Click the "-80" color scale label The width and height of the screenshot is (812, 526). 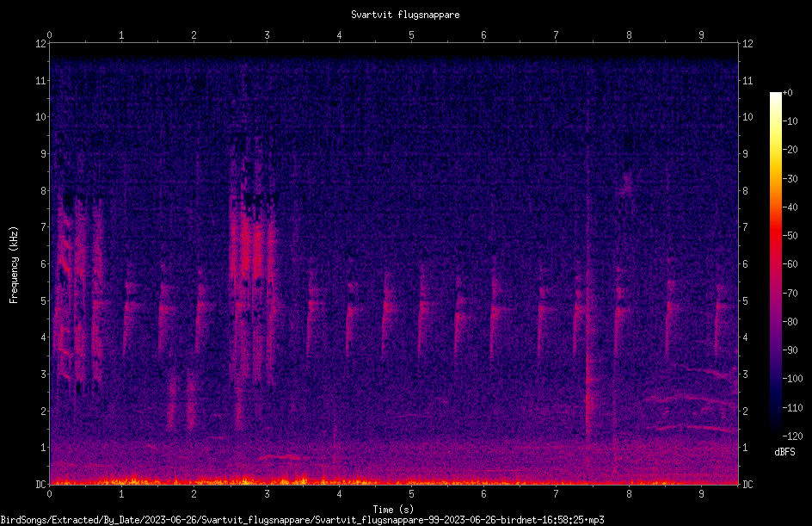click(790, 322)
